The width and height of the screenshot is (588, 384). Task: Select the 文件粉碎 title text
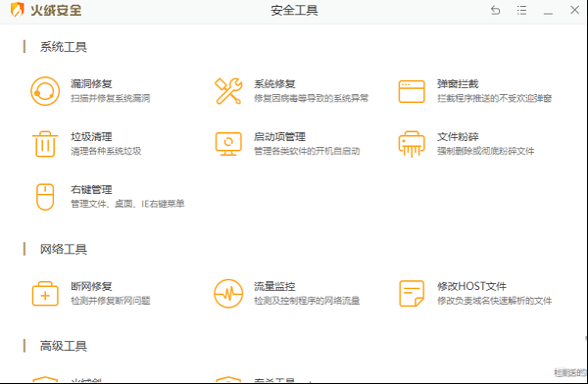[458, 137]
